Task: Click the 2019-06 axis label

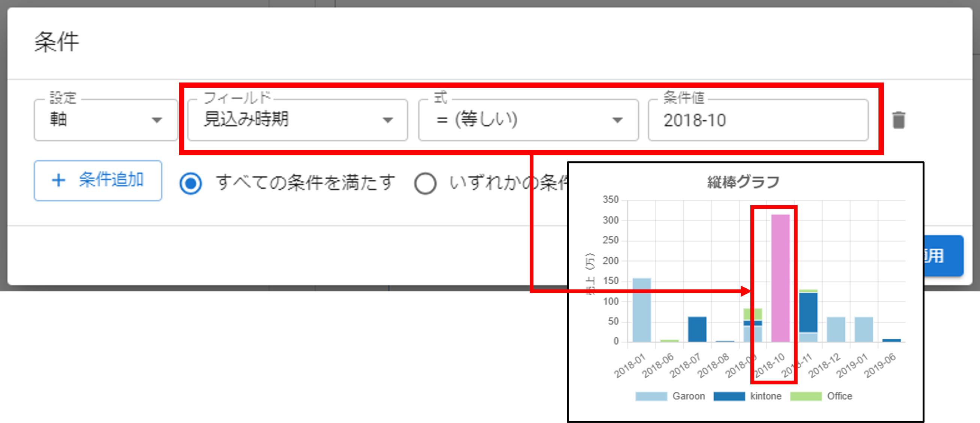Action: (x=880, y=366)
